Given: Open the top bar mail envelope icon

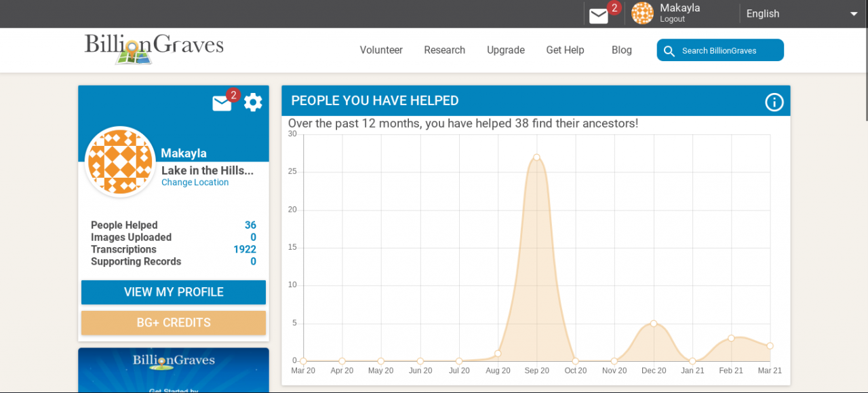Looking at the screenshot, I should click(599, 16).
